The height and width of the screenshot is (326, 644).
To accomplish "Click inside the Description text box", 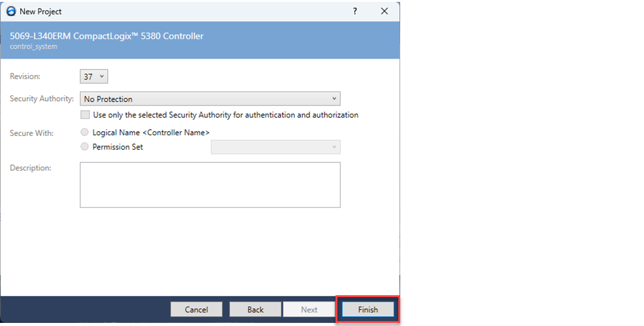I will 210,185.
